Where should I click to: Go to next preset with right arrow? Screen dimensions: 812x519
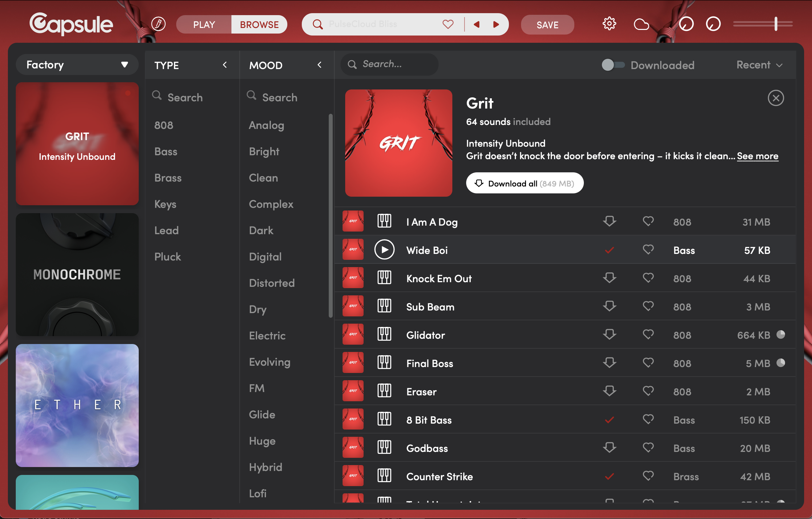tap(496, 24)
